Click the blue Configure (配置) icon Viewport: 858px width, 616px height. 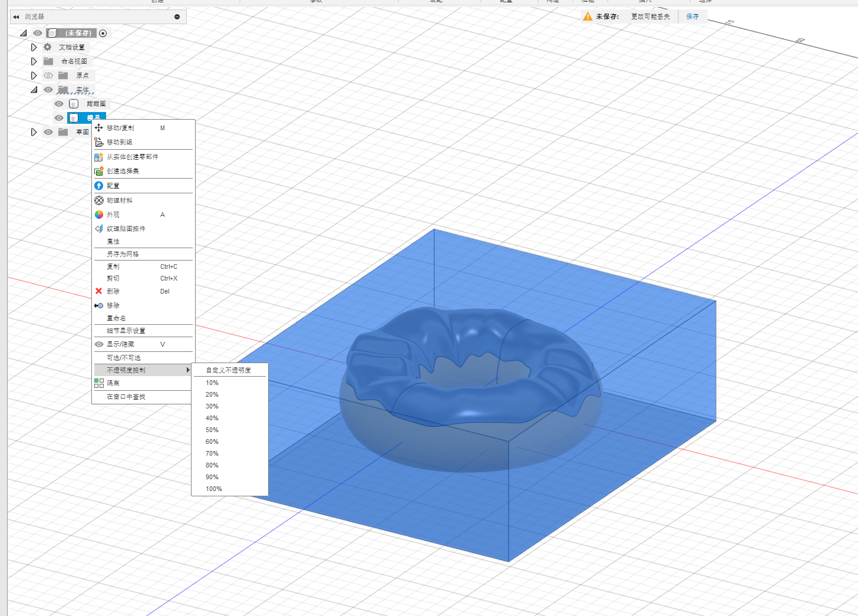(99, 186)
